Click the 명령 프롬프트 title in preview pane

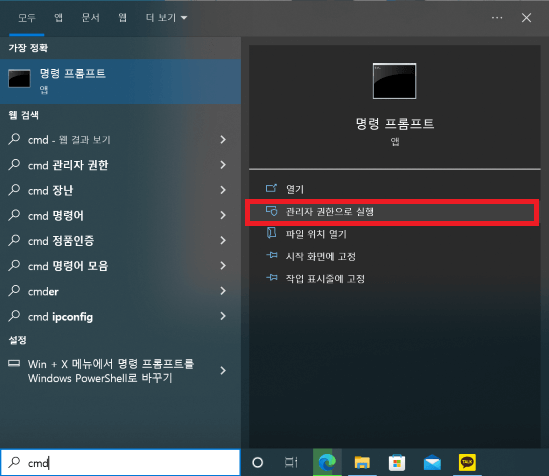click(395, 124)
